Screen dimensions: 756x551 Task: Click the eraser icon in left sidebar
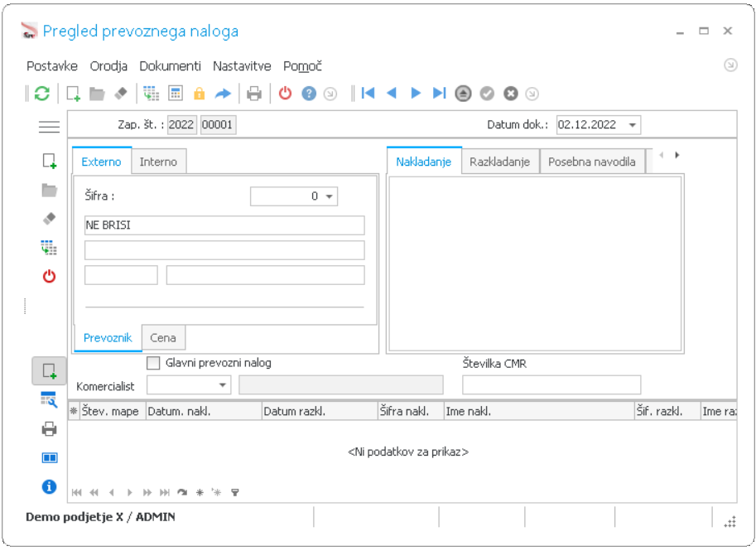tap(49, 218)
